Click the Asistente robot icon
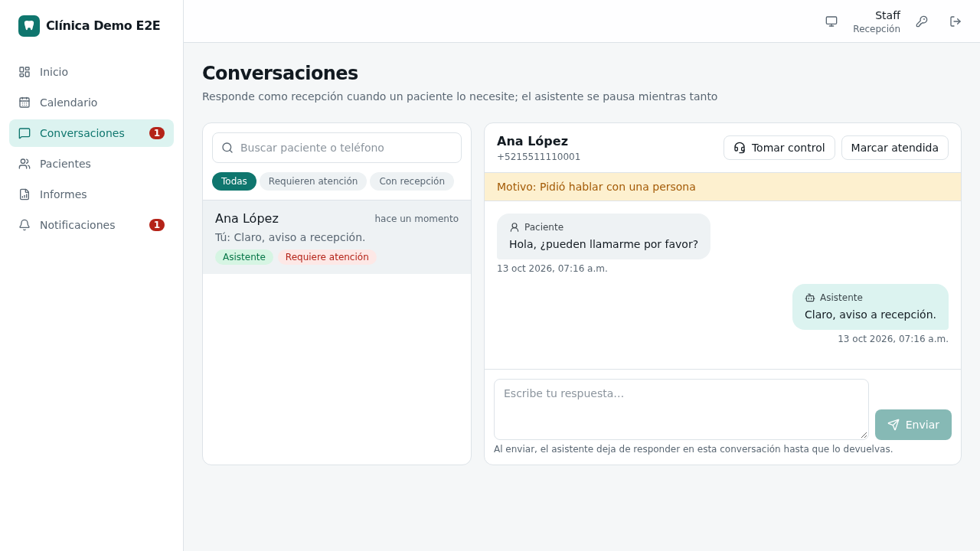The height and width of the screenshot is (551, 980). coord(810,298)
